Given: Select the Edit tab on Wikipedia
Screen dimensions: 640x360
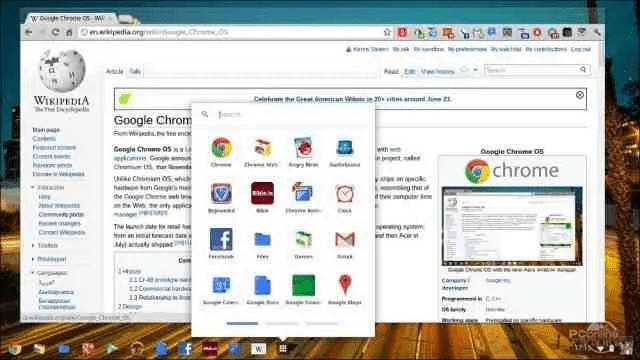Looking at the screenshot, I should [409, 71].
